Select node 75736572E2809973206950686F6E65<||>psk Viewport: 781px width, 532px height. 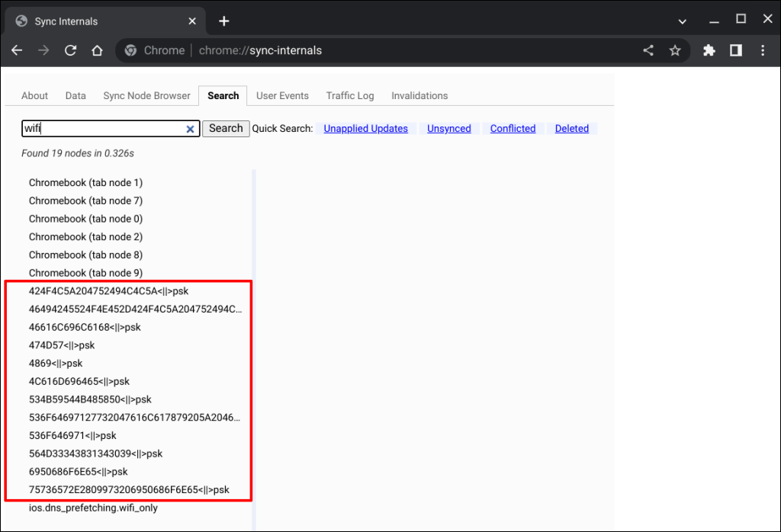point(129,489)
